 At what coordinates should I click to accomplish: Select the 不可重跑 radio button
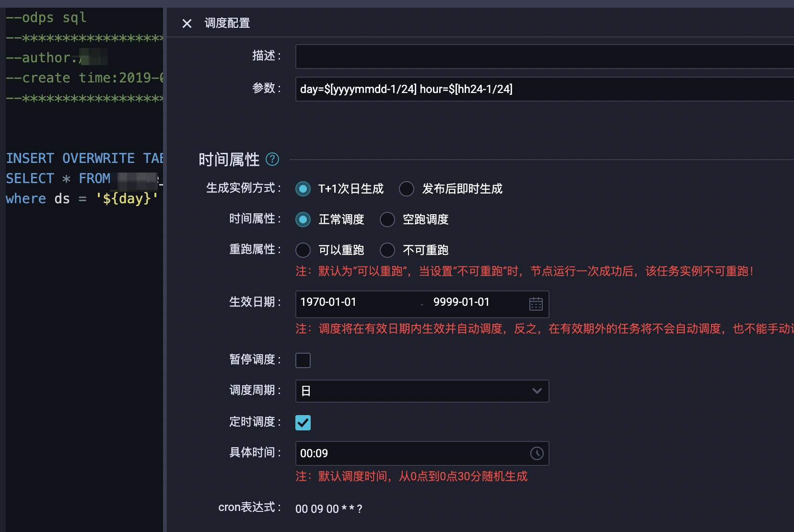click(x=387, y=250)
